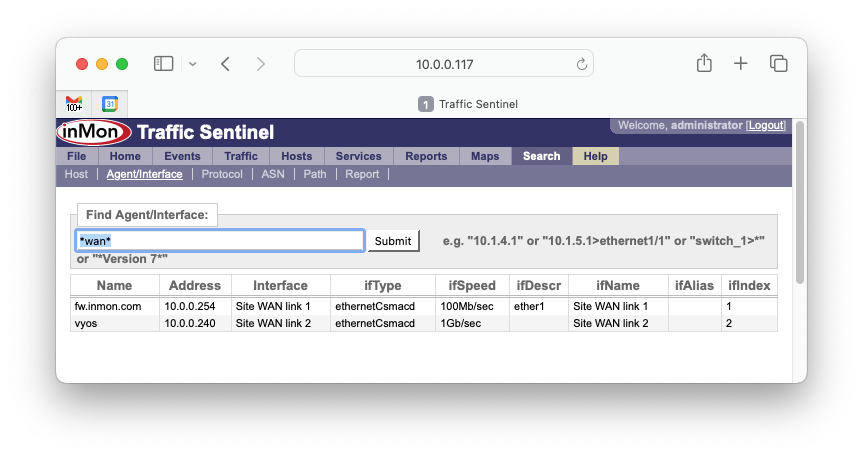
Task: Switch to the Host search subtab
Action: 76,175
